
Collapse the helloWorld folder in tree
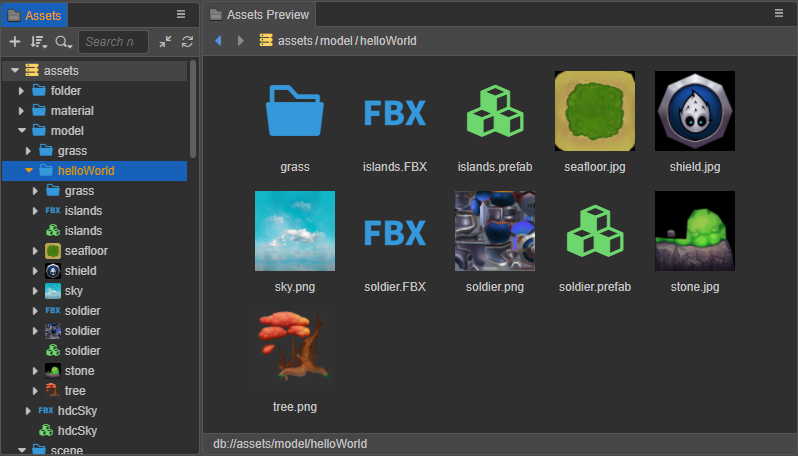coord(29,171)
